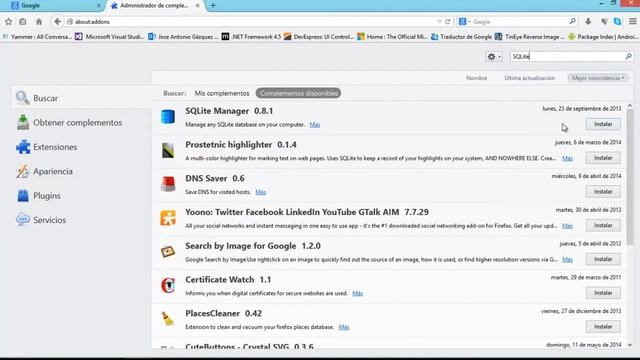Sort results by Nombre
640x360 pixels.
[x=476, y=78]
